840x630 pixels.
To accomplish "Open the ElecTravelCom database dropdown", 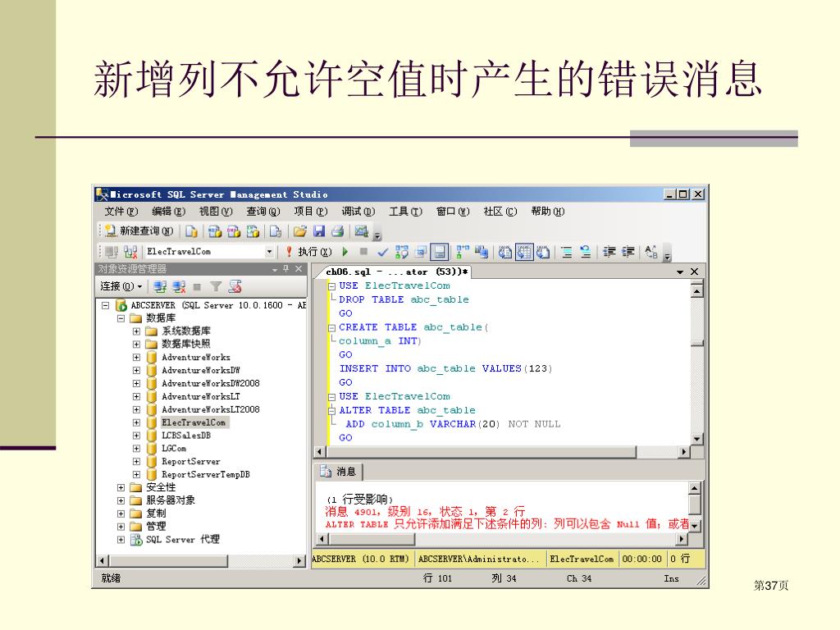I will point(269,251).
